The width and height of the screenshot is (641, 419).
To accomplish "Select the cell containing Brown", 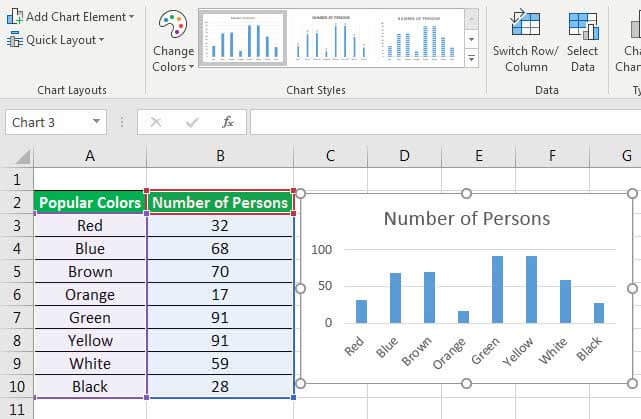I will (x=90, y=271).
